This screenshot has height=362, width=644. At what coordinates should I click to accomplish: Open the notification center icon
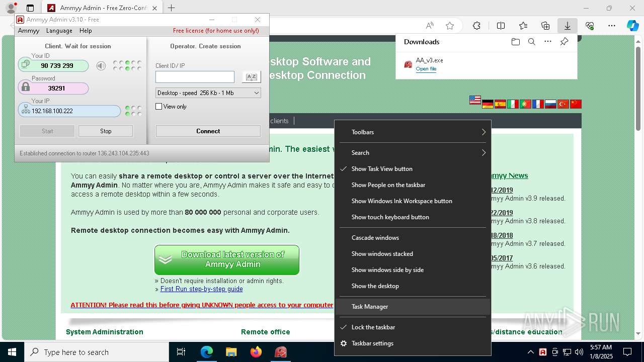tap(627, 352)
